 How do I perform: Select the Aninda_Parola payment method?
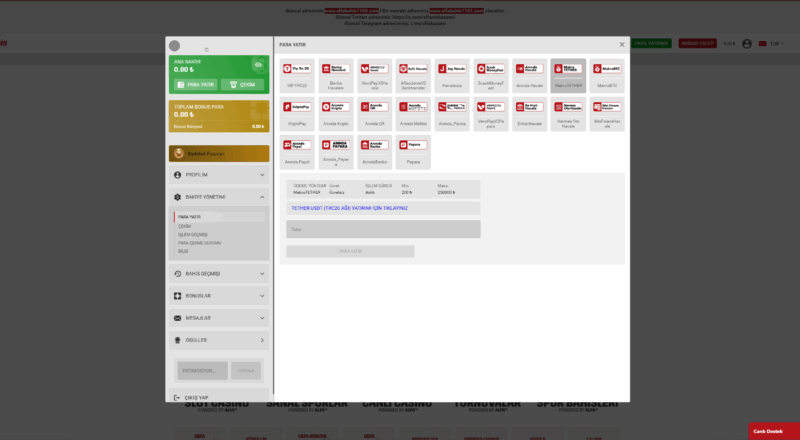pos(452,114)
